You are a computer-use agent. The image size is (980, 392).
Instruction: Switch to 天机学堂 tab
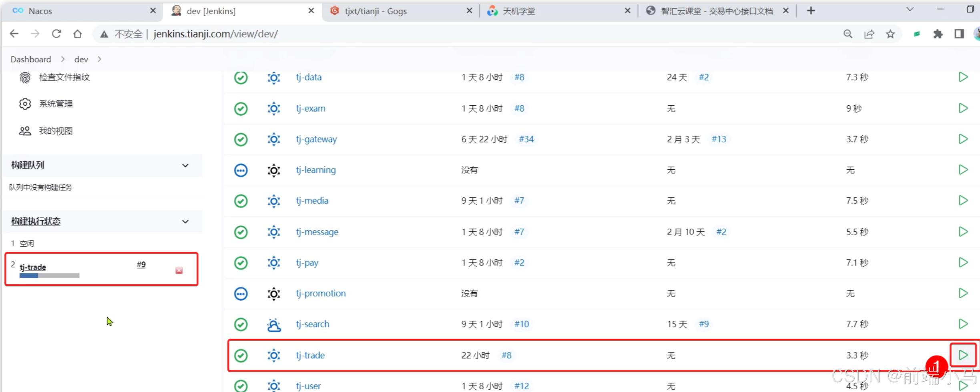[x=558, y=11]
